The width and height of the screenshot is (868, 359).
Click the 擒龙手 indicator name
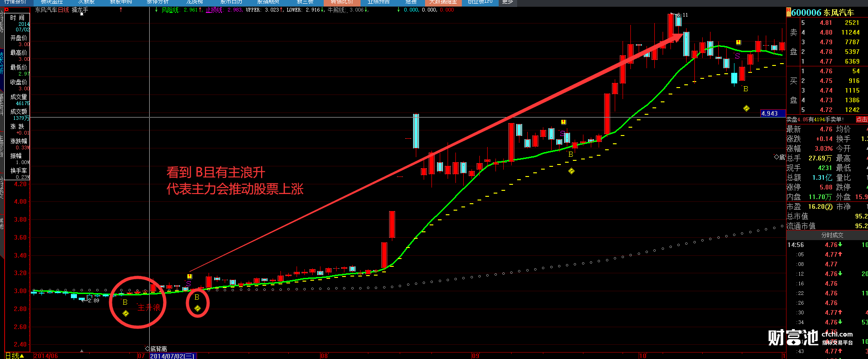80,10
